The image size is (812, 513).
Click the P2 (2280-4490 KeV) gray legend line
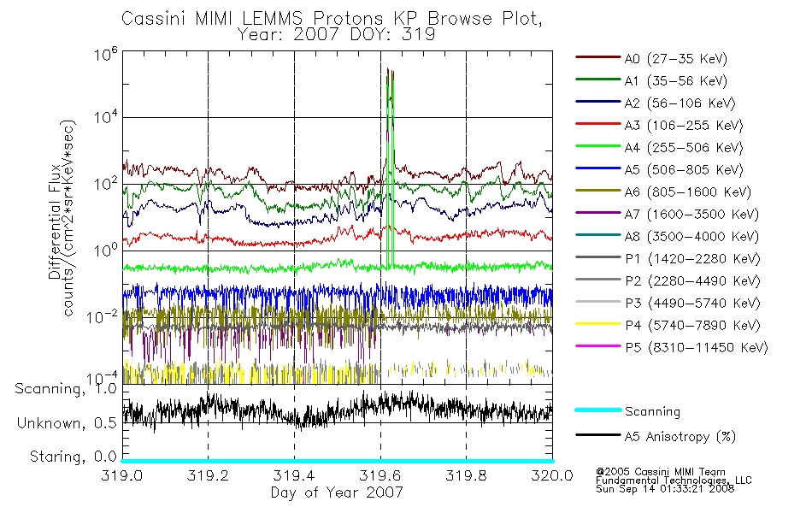coord(597,280)
